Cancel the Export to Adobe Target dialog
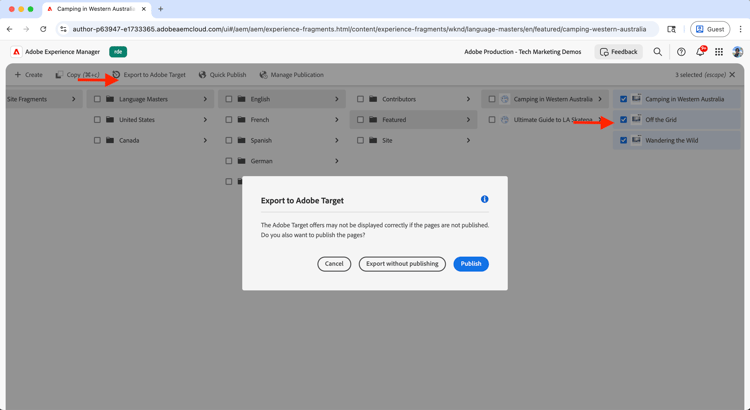This screenshot has width=750, height=410. [334, 264]
